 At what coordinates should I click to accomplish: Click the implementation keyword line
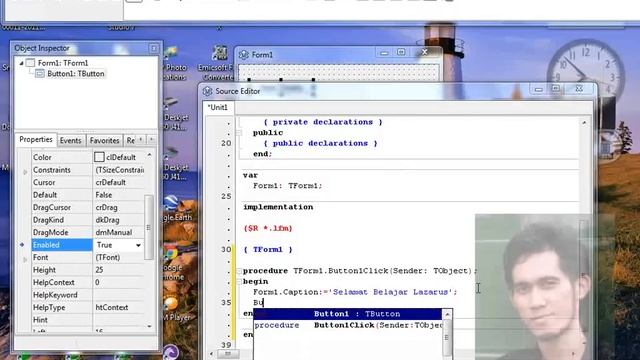point(278,207)
